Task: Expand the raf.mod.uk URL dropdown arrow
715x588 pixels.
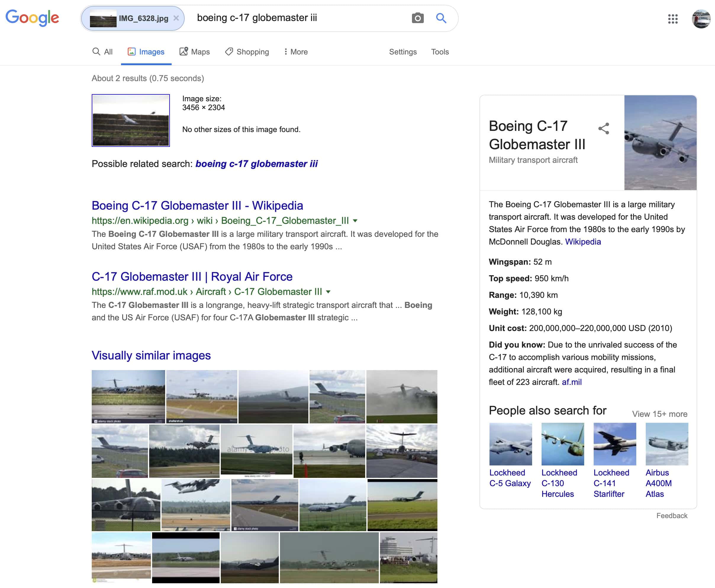Action: (328, 292)
